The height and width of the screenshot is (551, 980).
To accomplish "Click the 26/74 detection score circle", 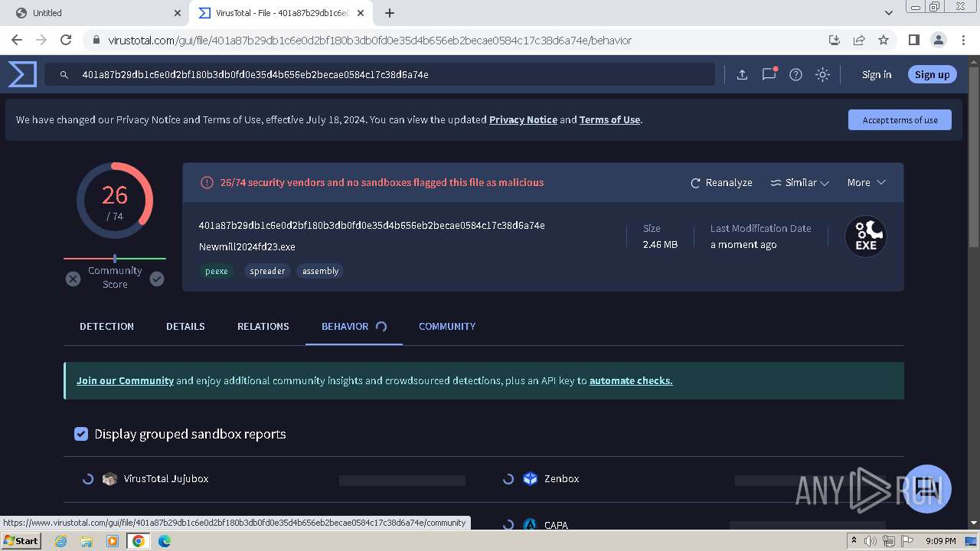I will coord(115,201).
